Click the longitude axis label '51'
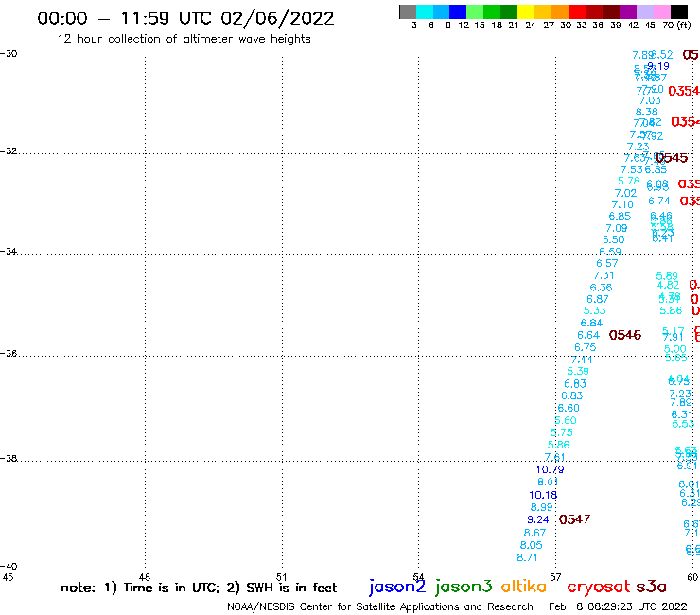This screenshot has width=700, height=615. (281, 577)
